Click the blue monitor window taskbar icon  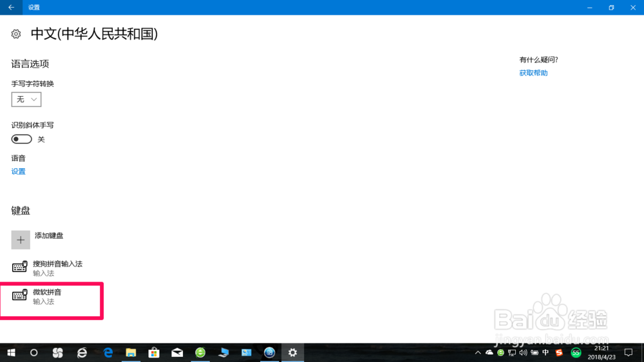click(247, 352)
